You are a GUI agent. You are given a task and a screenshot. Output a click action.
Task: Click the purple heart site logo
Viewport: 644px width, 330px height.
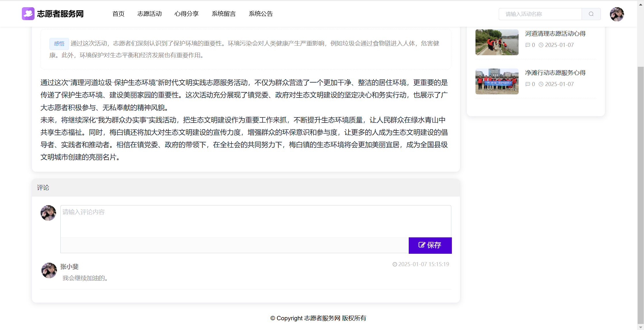28,14
